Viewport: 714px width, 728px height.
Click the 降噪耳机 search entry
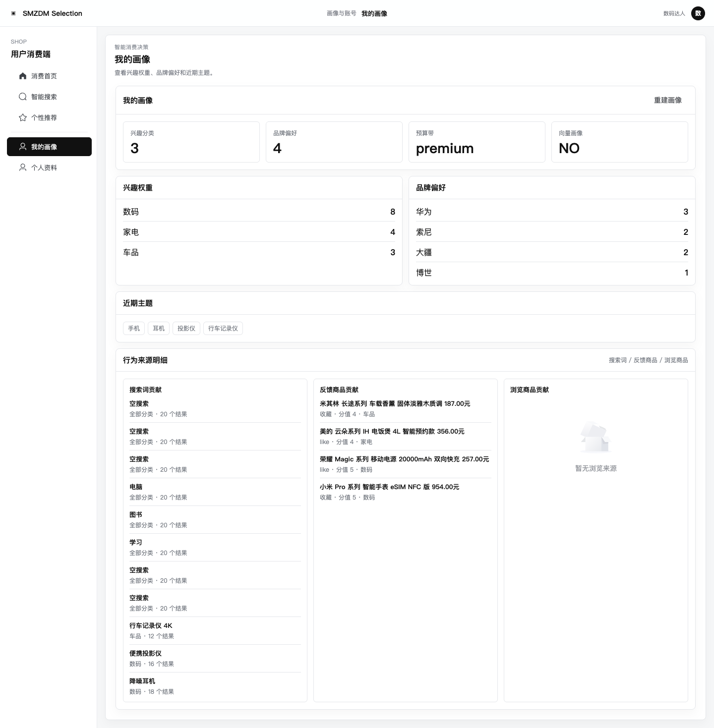[x=215, y=686]
